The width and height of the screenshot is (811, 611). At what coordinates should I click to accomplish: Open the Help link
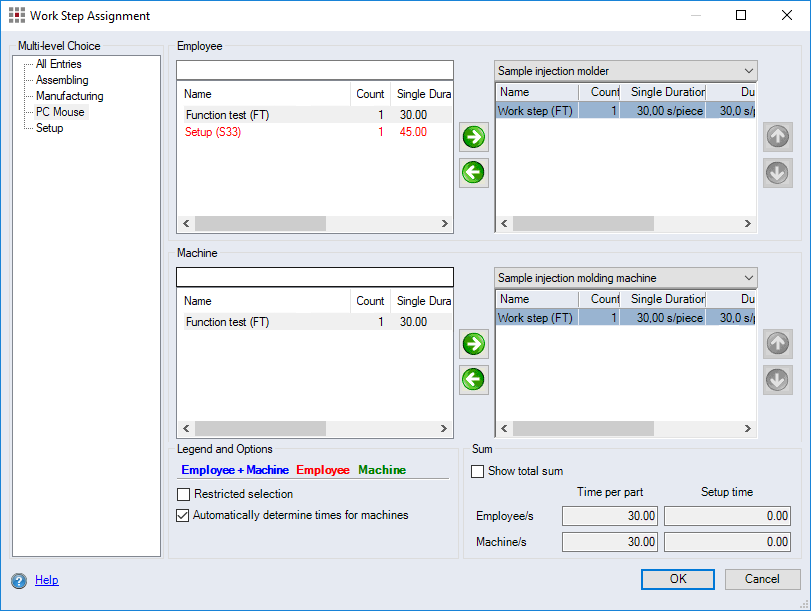46,581
